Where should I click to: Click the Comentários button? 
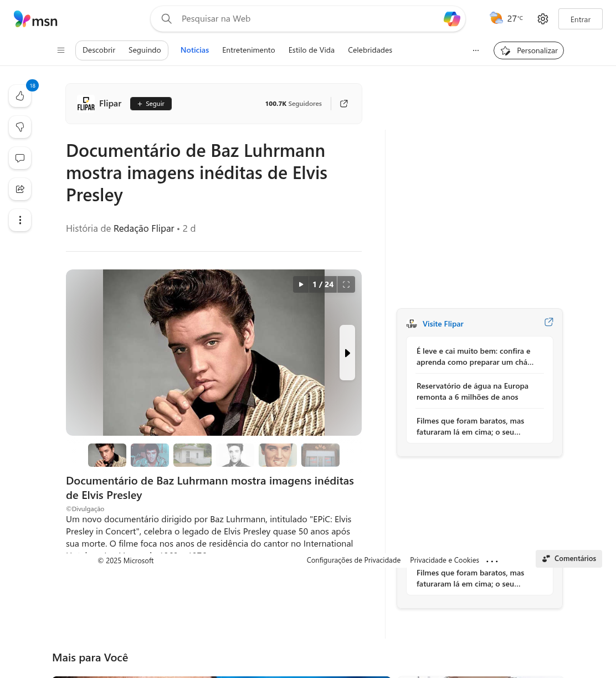tap(569, 559)
